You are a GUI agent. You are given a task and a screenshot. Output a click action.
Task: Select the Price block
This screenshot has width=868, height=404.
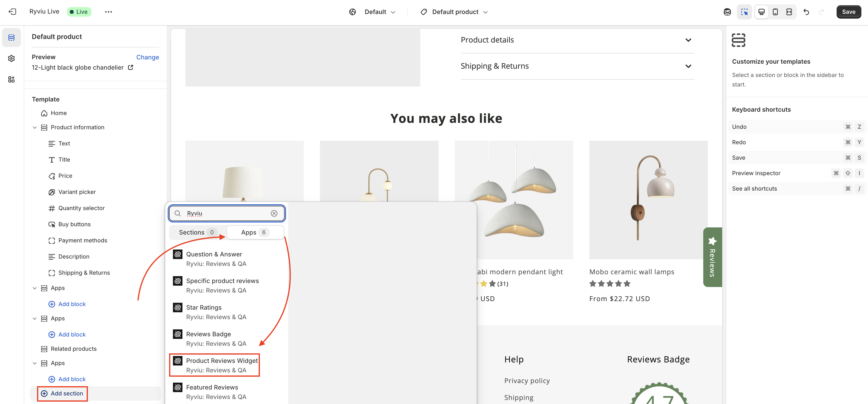(x=65, y=176)
